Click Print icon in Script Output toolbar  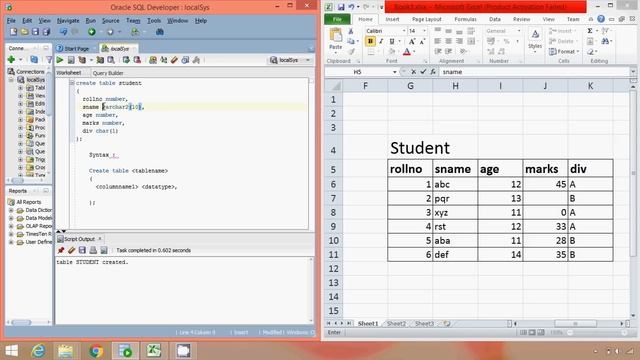93,250
